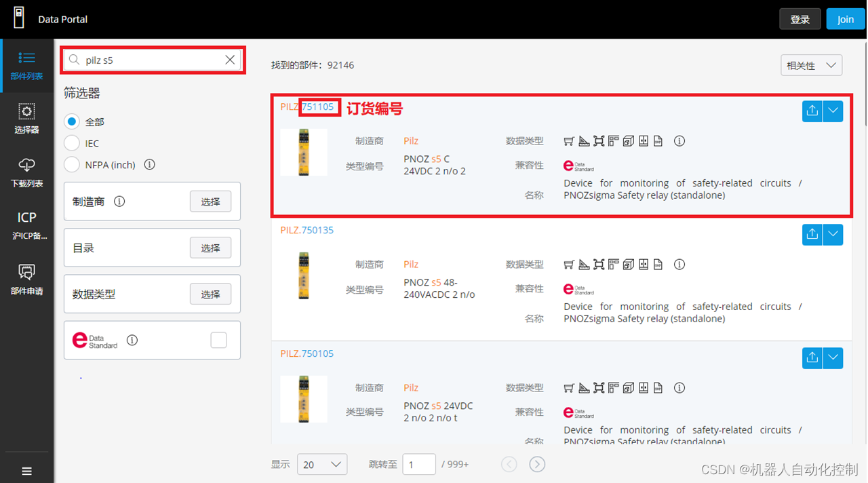Expand the arrow dropdown for PILZ.750135

tap(833, 235)
